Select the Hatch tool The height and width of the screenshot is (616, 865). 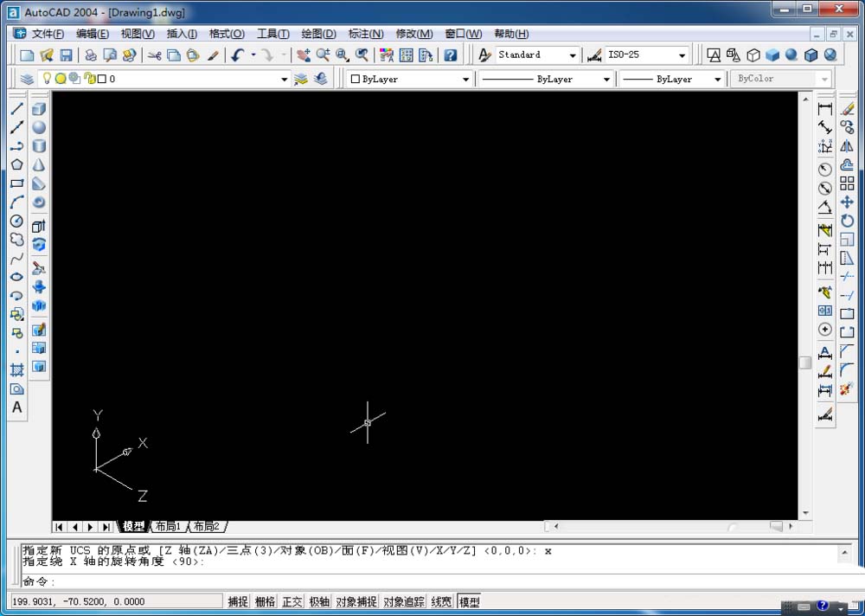tap(17, 369)
